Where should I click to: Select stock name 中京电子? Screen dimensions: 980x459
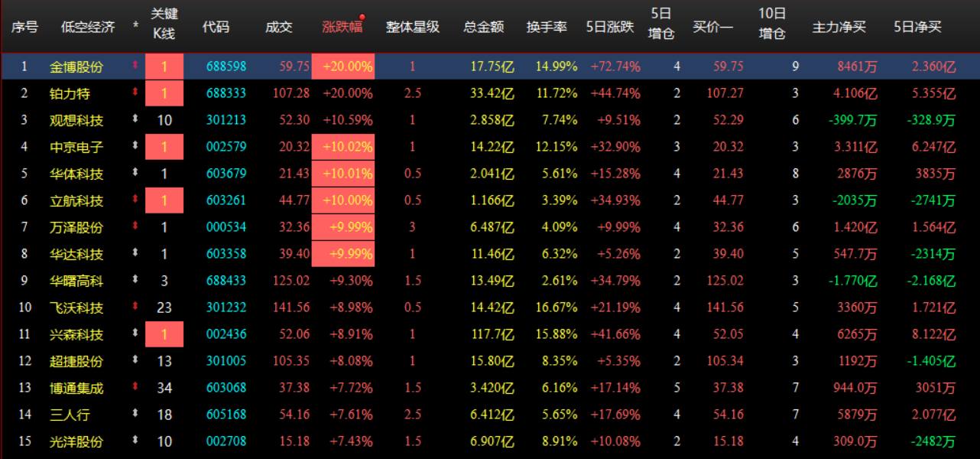[x=76, y=147]
